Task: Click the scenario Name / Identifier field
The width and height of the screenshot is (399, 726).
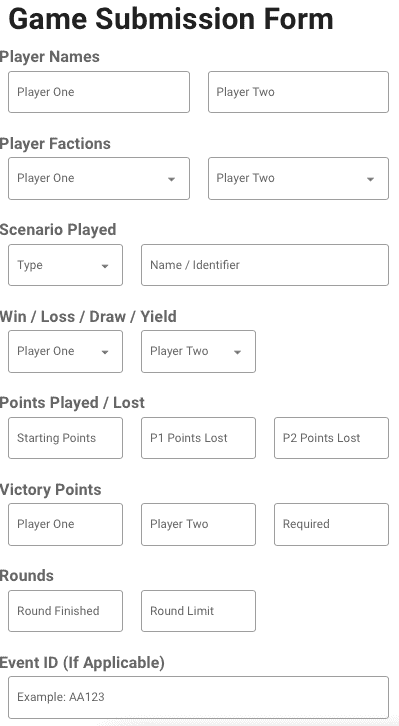Action: (265, 265)
